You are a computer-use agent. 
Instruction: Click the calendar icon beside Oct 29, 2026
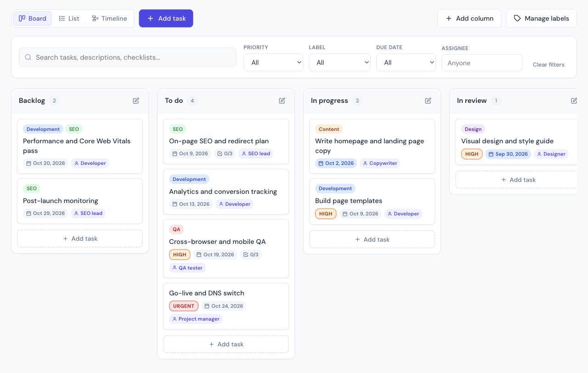click(x=28, y=213)
